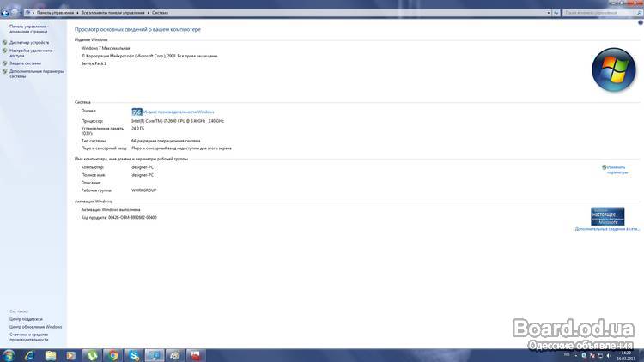The image size is (644, 362).
Task: Click the taskbar clock showing 14:20
Action: (x=626, y=355)
